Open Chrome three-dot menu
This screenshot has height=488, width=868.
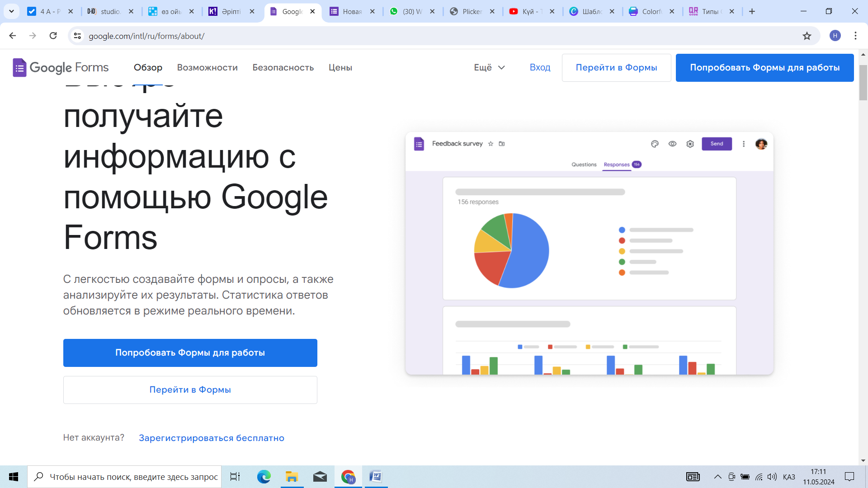(x=855, y=36)
